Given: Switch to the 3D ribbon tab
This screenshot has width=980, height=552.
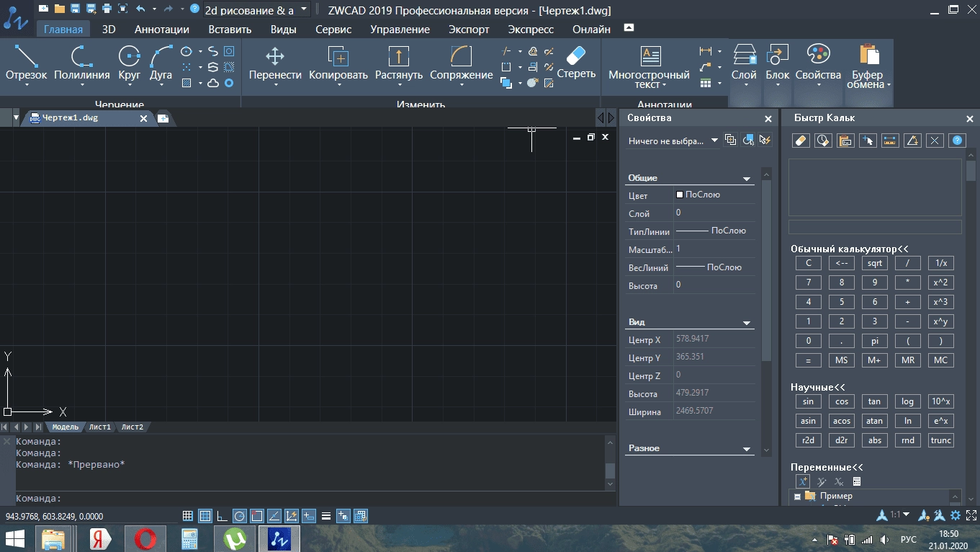Looking at the screenshot, I should pyautogui.click(x=109, y=30).
